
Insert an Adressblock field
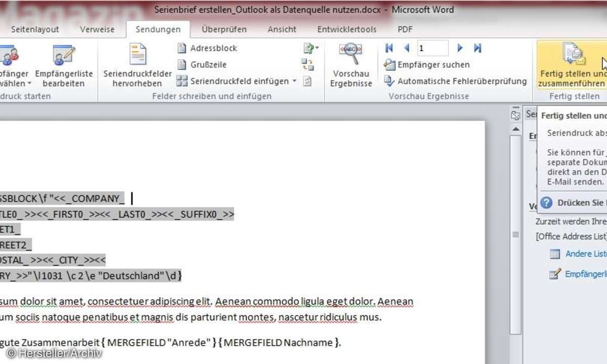point(207,49)
